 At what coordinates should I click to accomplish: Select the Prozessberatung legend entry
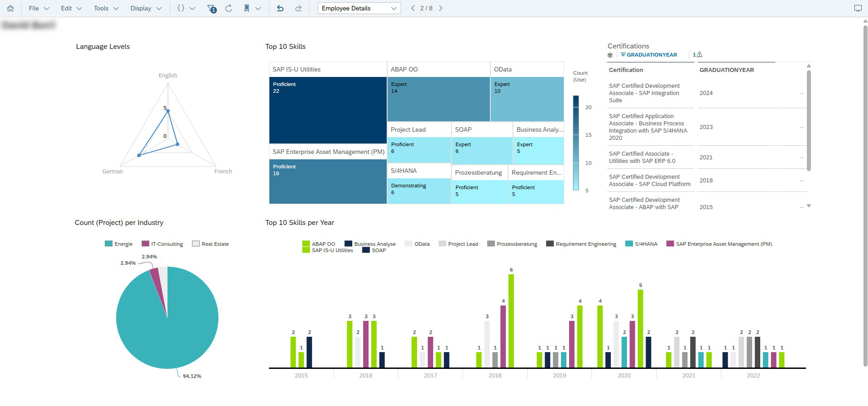512,244
